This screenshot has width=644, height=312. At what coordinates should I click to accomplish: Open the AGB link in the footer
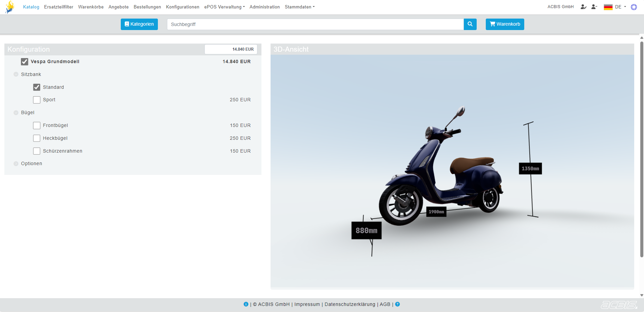click(385, 304)
